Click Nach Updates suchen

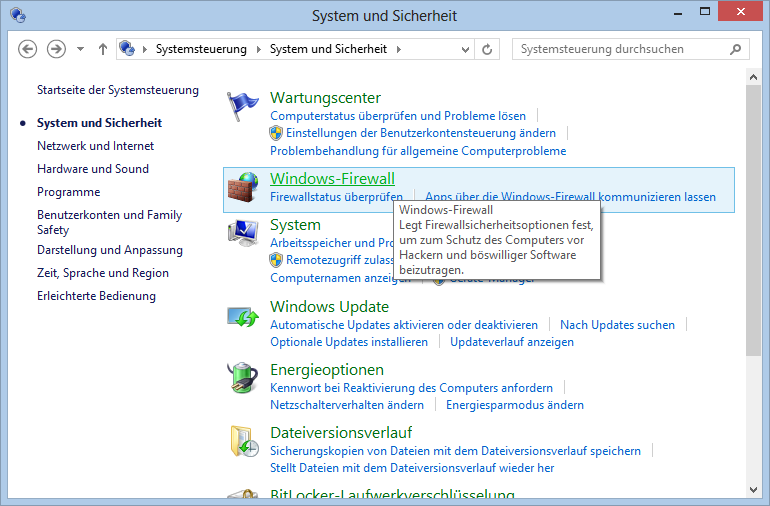click(x=617, y=325)
